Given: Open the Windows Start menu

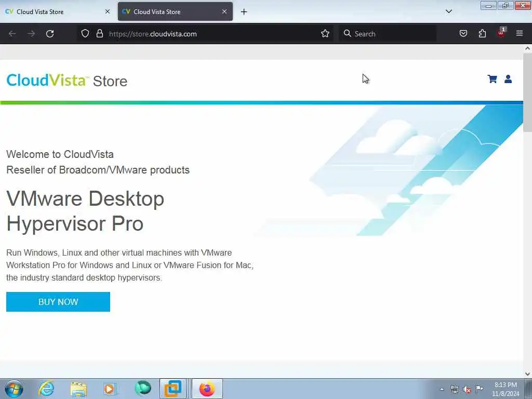Looking at the screenshot, I should (x=14, y=389).
